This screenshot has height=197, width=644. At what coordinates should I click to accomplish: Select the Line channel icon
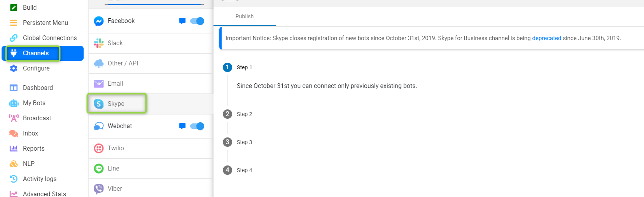[x=99, y=169]
